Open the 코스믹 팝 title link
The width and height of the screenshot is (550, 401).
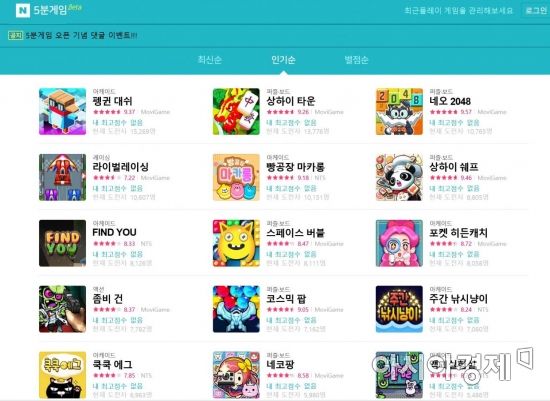click(286, 299)
